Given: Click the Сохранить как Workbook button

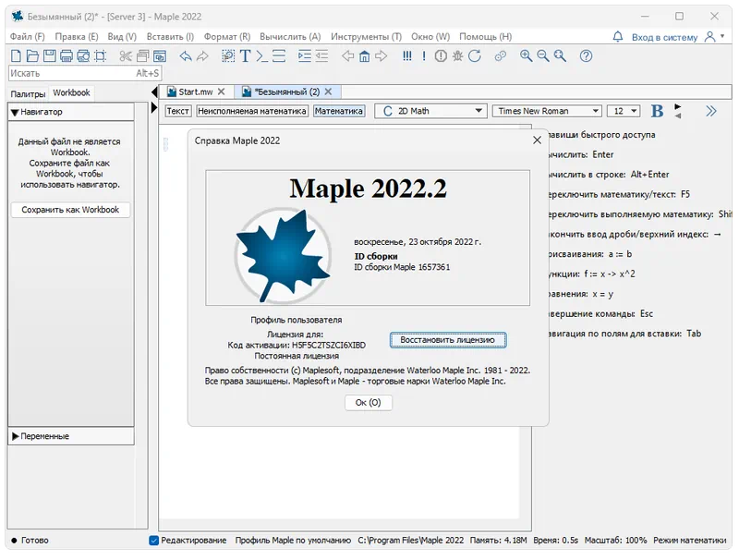Looking at the screenshot, I should coord(70,210).
